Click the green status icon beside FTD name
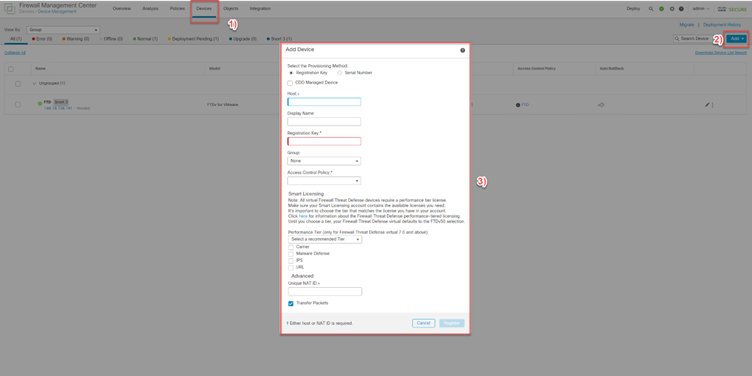The width and height of the screenshot is (752, 376). click(x=40, y=103)
